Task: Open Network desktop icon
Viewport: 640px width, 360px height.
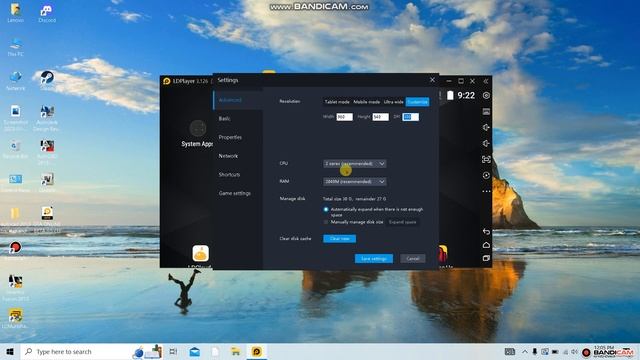Action: [x=16, y=81]
